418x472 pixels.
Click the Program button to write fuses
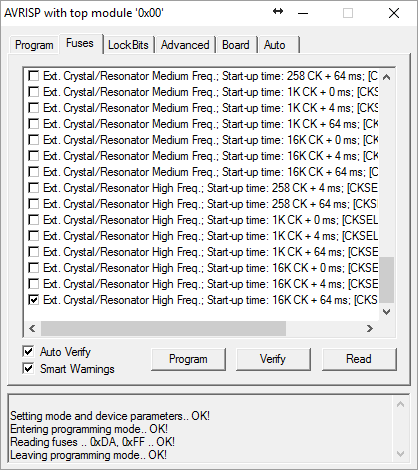[188, 359]
